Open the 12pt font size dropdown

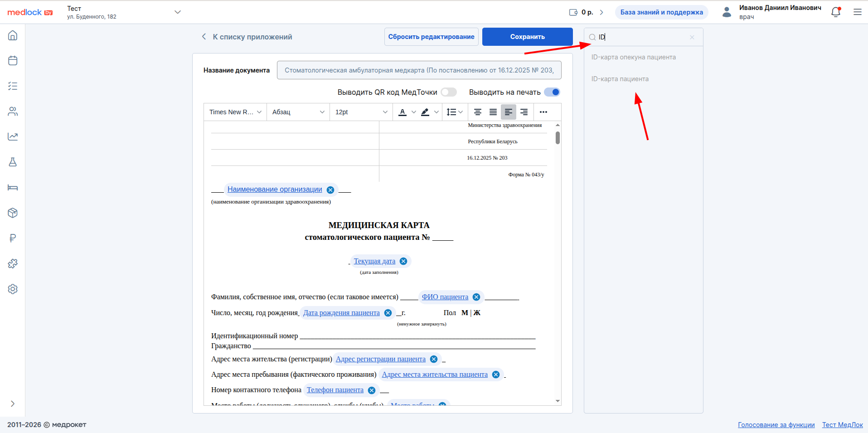[x=361, y=112]
